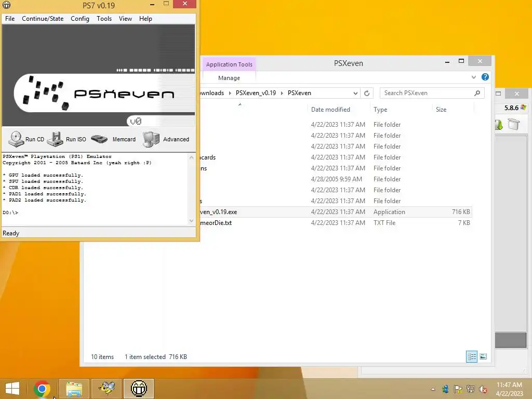The width and height of the screenshot is (532, 399).
Task: Refresh the PSXeven folder view
Action: point(367,93)
